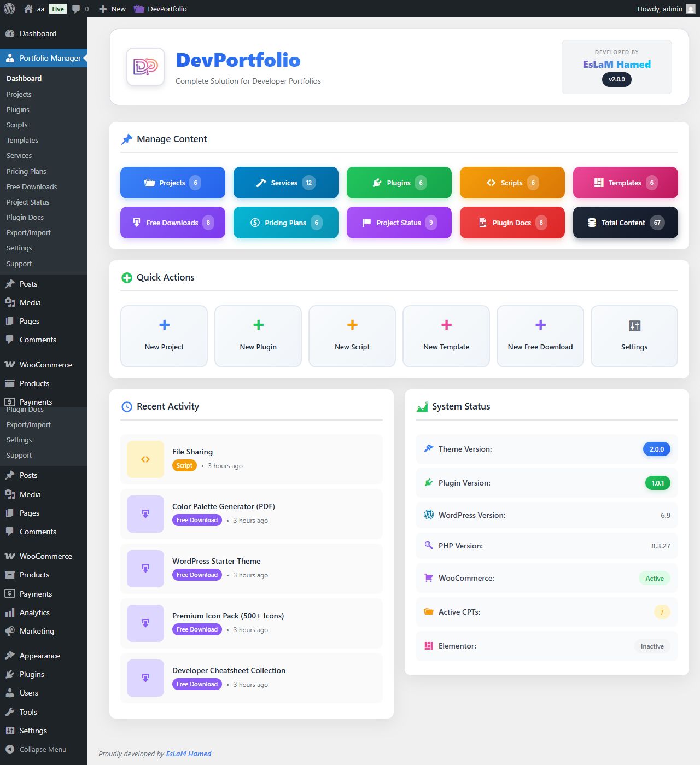This screenshot has width=700, height=765.
Task: Open Projects in the Portfolio Manager submenu
Action: click(19, 94)
